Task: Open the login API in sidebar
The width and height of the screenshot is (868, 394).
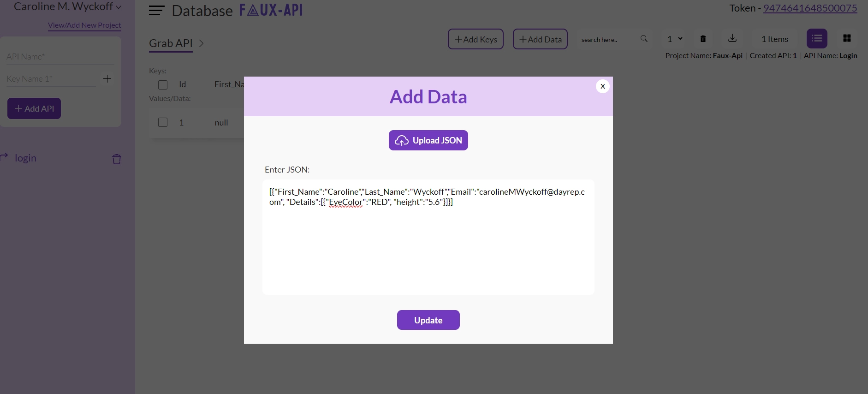Action: pyautogui.click(x=25, y=158)
